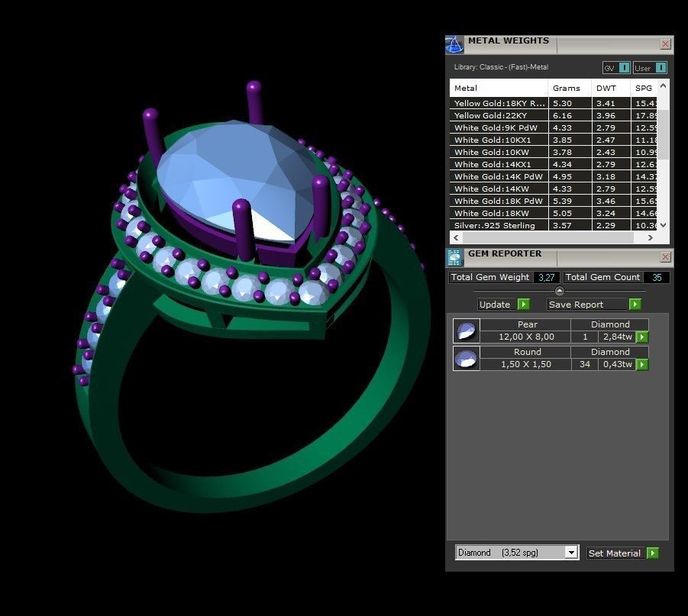Click the green arrow next to Update
688x616 pixels.
click(x=524, y=304)
